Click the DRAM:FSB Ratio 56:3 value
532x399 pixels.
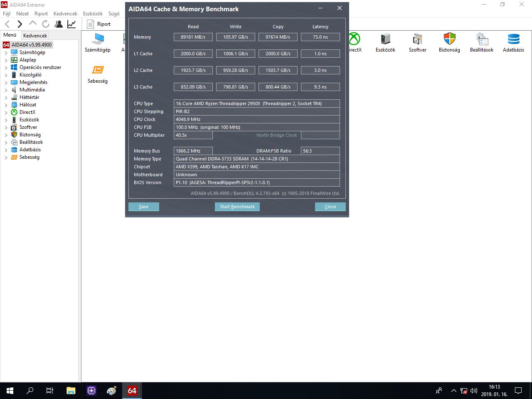320,151
